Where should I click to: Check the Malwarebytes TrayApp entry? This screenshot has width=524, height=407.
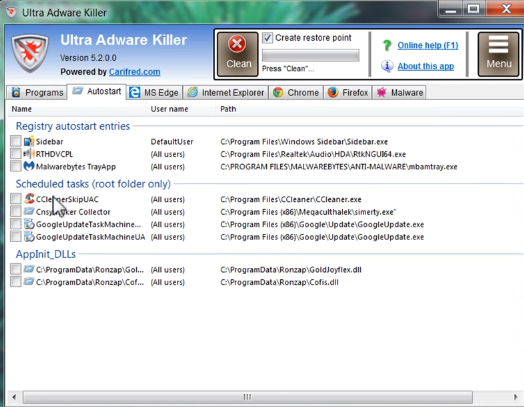(x=16, y=166)
